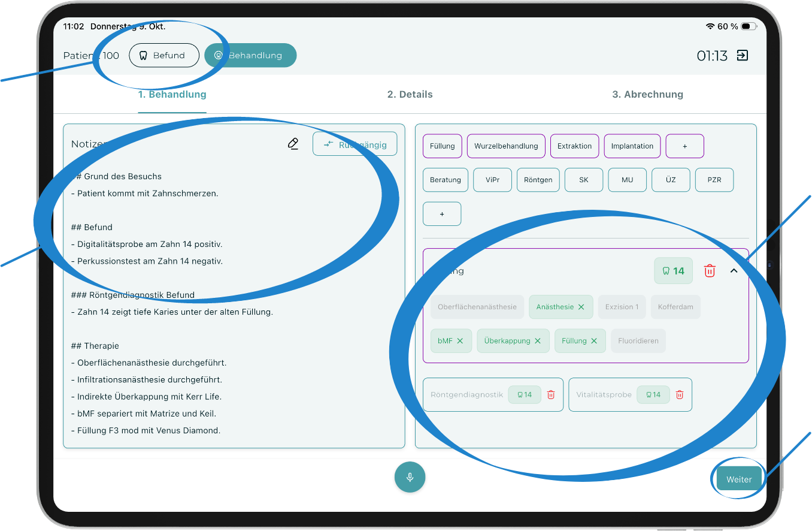Click the logout icon next to timer
812x531 pixels.
(x=742, y=56)
